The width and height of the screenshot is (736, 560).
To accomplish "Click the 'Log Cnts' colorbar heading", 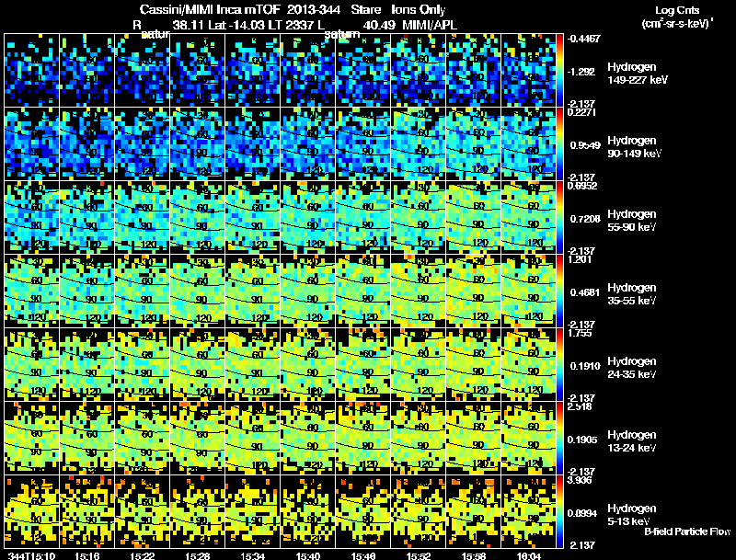I will [x=677, y=10].
